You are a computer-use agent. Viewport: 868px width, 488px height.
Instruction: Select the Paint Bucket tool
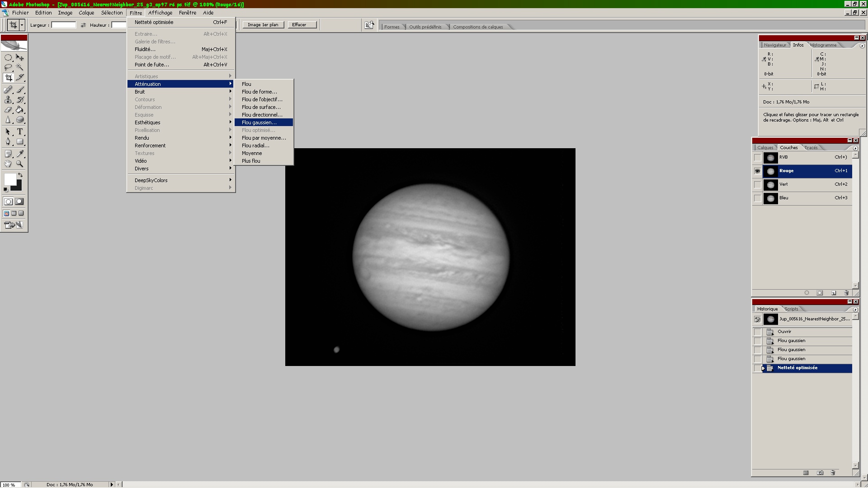tap(20, 110)
